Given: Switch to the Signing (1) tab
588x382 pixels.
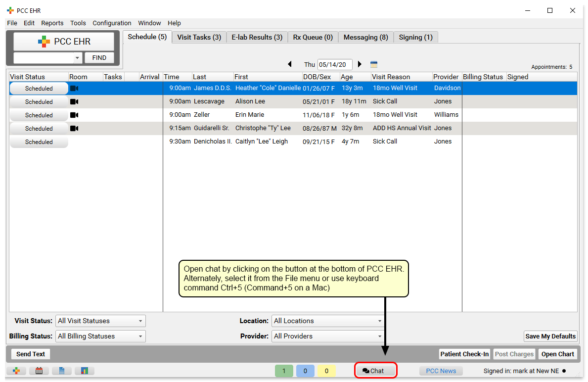Looking at the screenshot, I should [415, 37].
